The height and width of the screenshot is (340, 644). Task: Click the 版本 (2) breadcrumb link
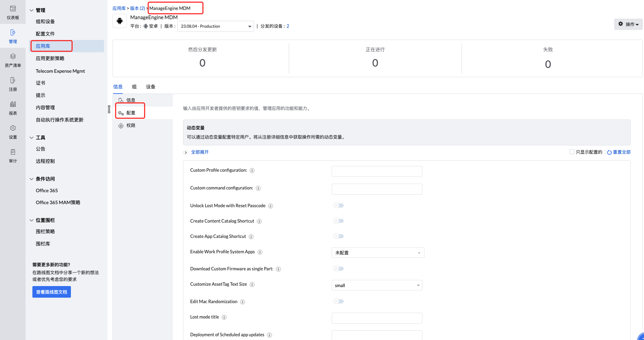(137, 8)
